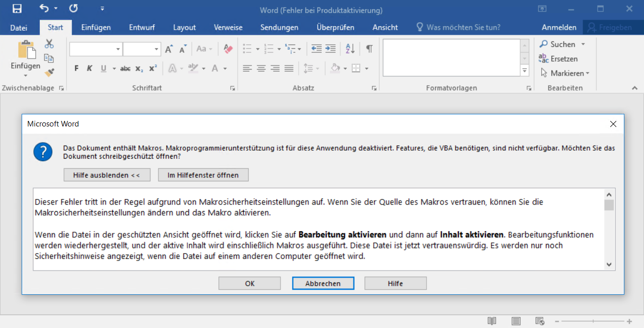Open the Datei tab

[x=19, y=27]
